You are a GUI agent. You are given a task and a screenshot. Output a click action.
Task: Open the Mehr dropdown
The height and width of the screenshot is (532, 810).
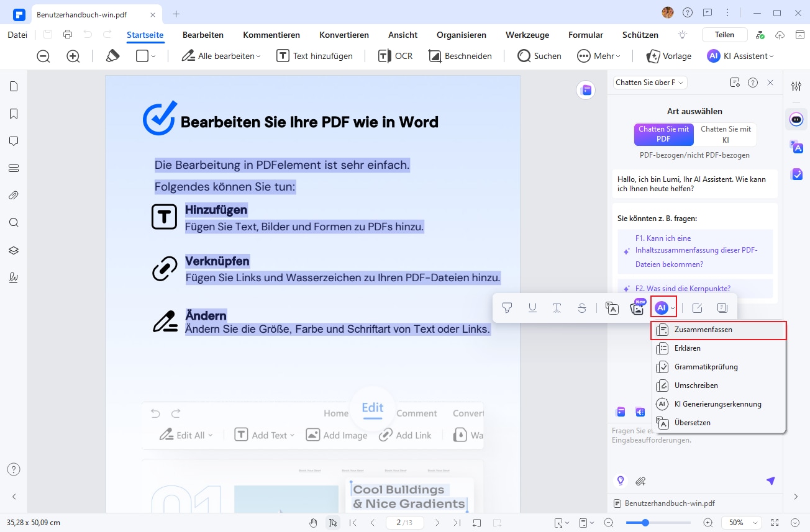click(599, 56)
